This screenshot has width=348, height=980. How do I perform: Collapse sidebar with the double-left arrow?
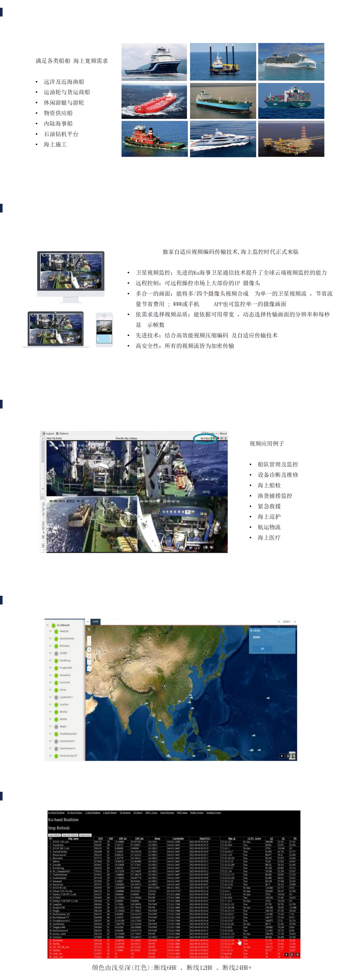click(88, 622)
